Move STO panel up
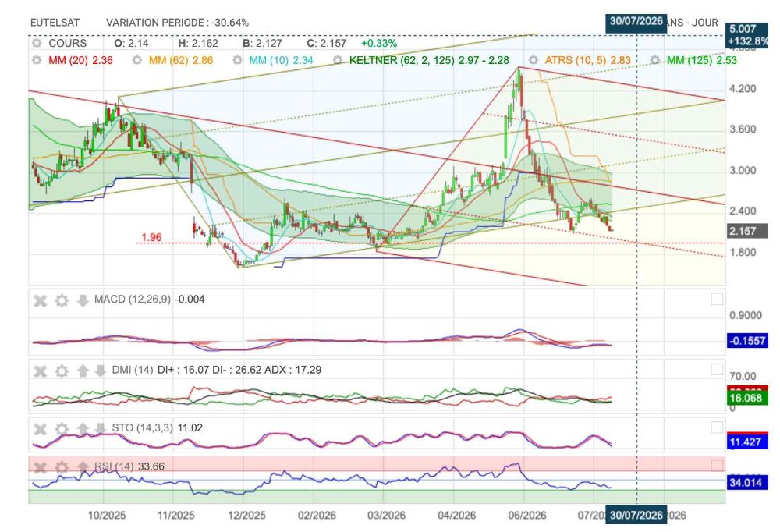Screen dimensions: 780x532 (83, 428)
